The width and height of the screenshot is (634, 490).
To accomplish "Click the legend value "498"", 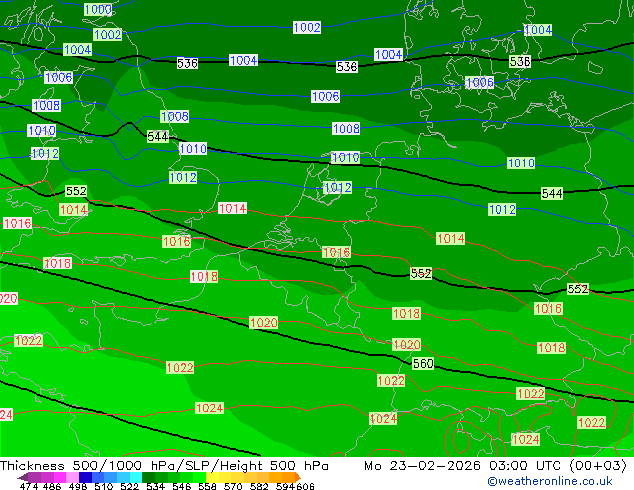I will click(78, 486).
